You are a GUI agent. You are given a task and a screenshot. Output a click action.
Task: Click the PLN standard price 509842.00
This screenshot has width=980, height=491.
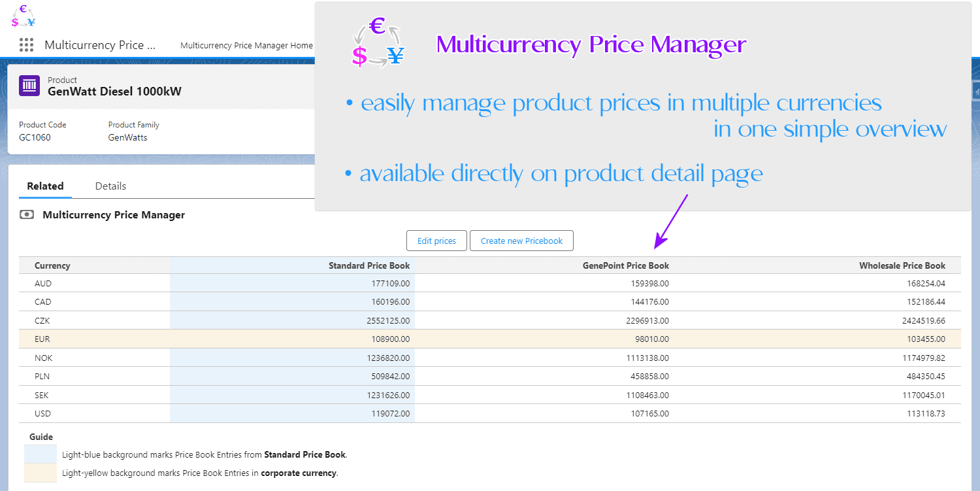389,377
